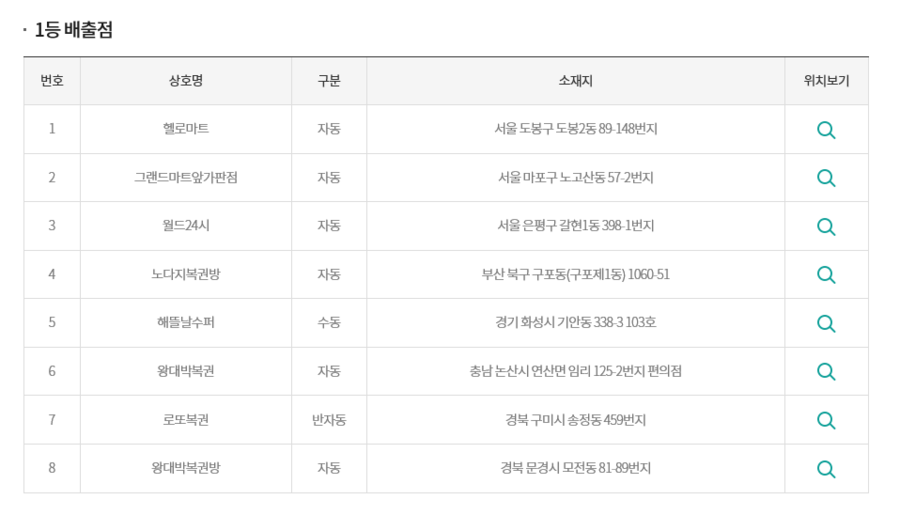Screen dimensions: 900x515
Task: Open the magnifier icon for 왕대박복권
Action: [x=826, y=371]
